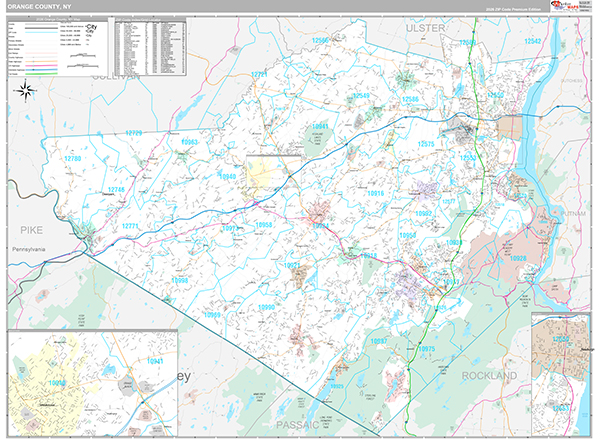Click ZIP code 12586 on map

409,99
